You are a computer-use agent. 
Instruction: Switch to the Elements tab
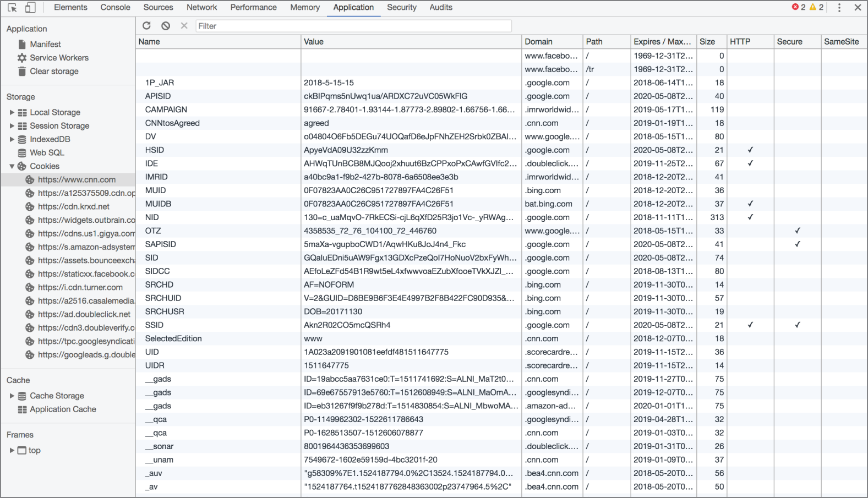tap(70, 7)
